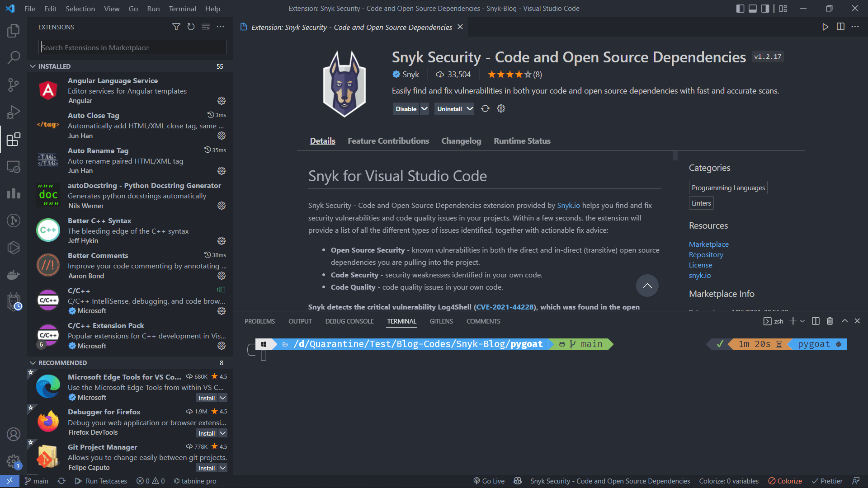Open editor more actions ellipsis menu
Image resolution: width=868 pixels, height=488 pixels.
[855, 27]
